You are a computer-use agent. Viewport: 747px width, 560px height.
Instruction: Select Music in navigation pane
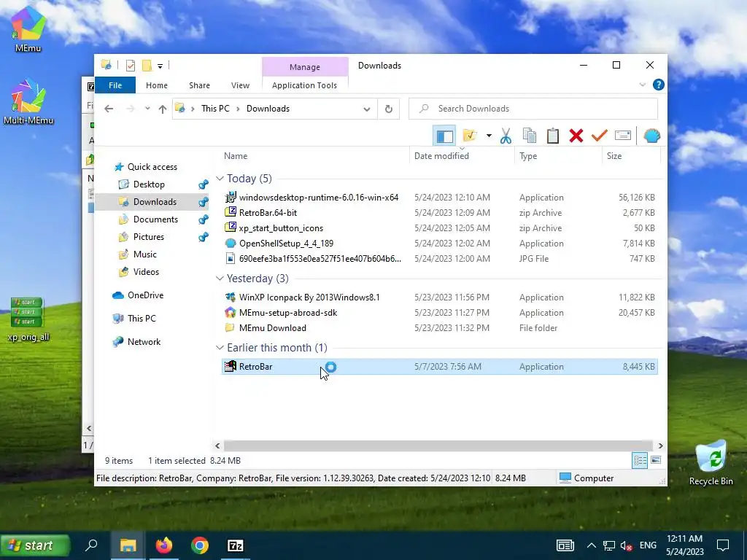(x=145, y=254)
